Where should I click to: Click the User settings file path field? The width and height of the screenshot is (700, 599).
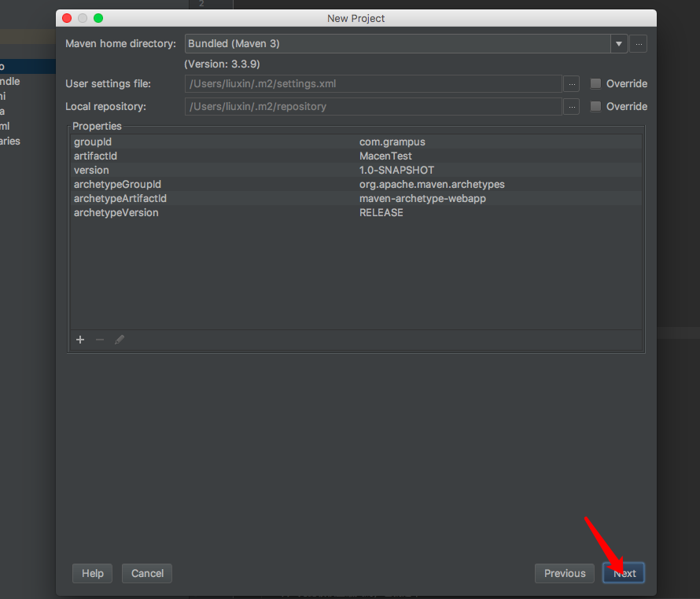[374, 84]
